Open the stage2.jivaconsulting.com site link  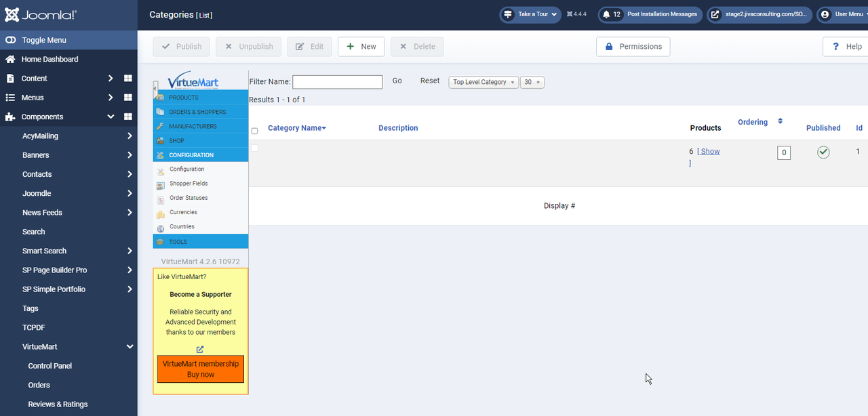click(x=759, y=14)
